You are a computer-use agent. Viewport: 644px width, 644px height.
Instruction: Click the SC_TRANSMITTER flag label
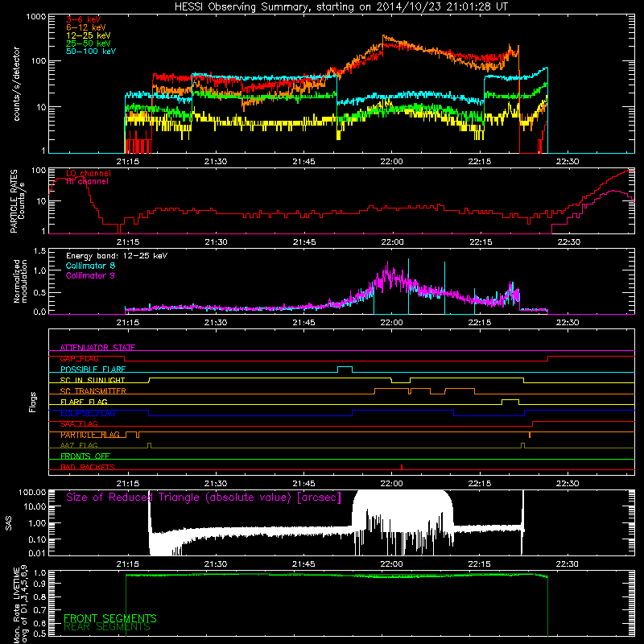point(93,391)
